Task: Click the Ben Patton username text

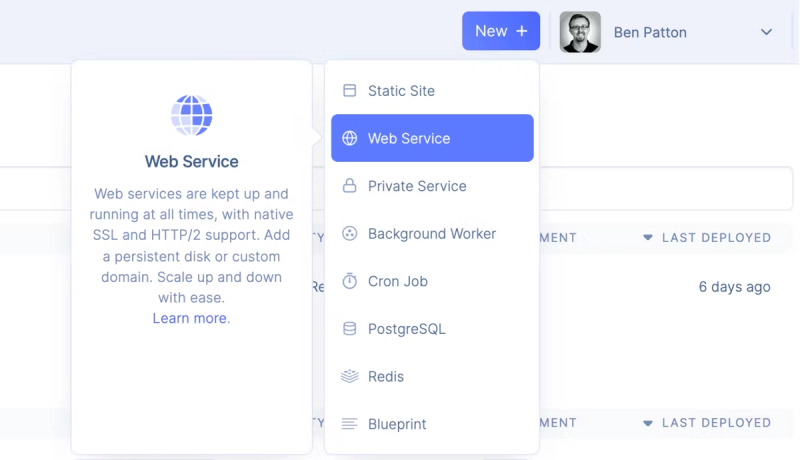Action: point(650,32)
